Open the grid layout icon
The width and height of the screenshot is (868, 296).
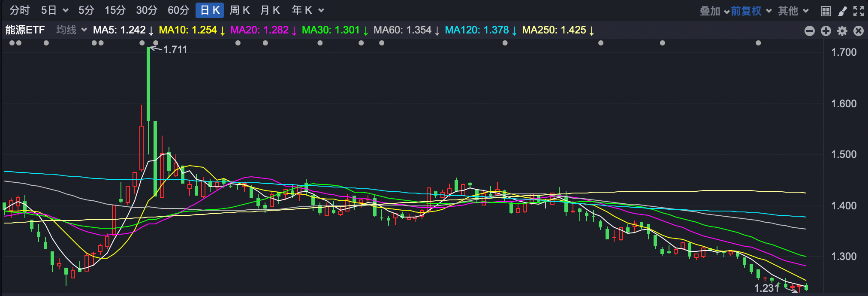point(826,11)
